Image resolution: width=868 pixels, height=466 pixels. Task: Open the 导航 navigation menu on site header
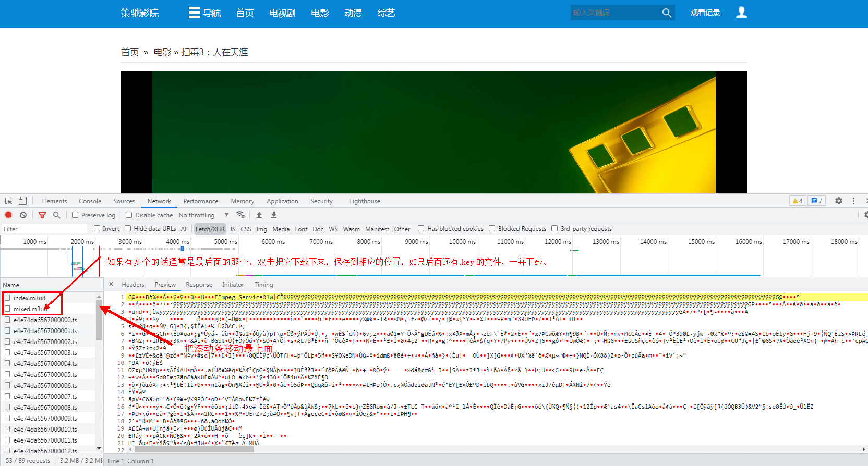point(204,13)
